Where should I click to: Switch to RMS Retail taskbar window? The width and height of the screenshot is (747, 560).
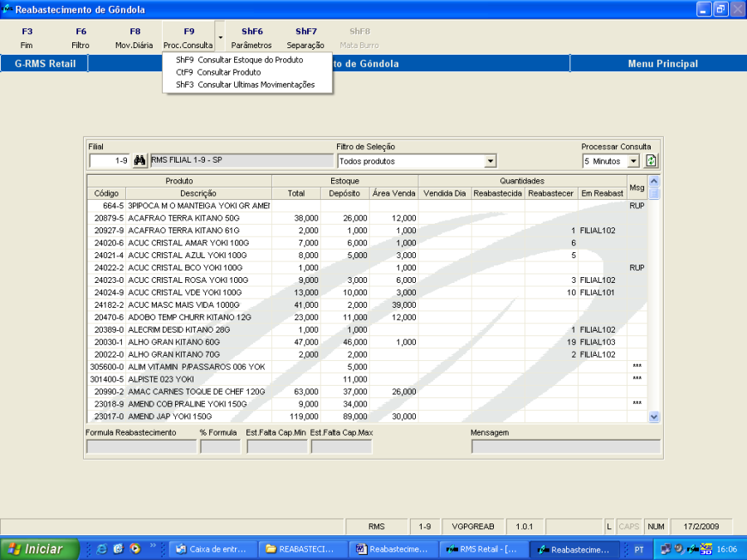pos(482,549)
